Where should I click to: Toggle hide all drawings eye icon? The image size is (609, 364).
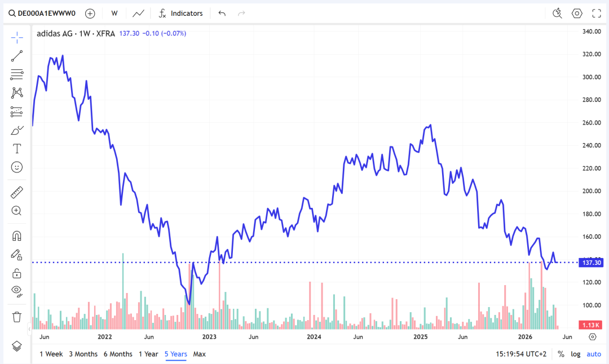[x=17, y=291]
